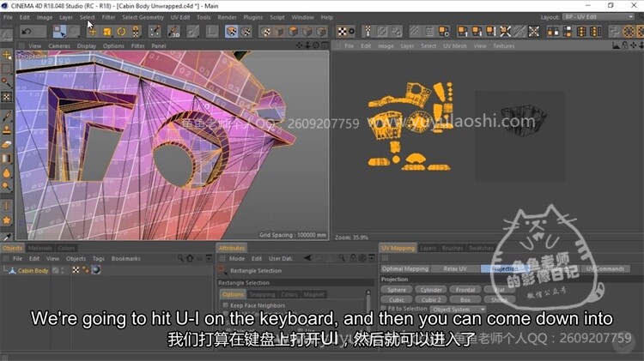Click home icon in Objects panel

point(190,258)
